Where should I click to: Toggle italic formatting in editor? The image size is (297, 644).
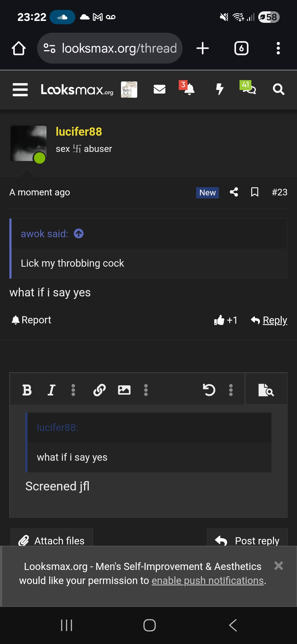coord(51,390)
